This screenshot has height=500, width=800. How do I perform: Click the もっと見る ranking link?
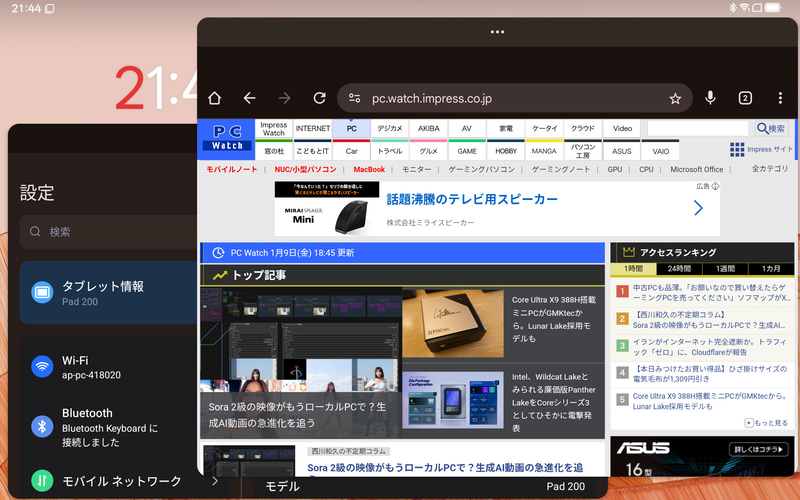pos(766,422)
